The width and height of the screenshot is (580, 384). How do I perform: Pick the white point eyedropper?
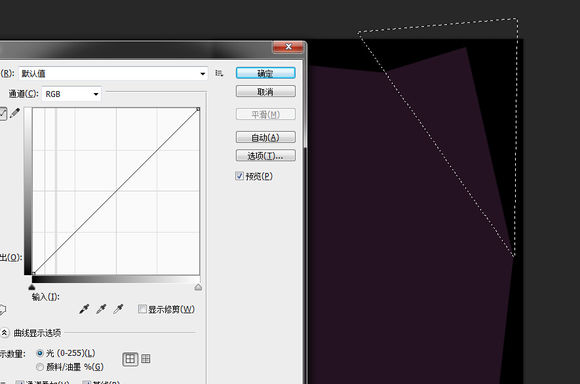[x=118, y=309]
